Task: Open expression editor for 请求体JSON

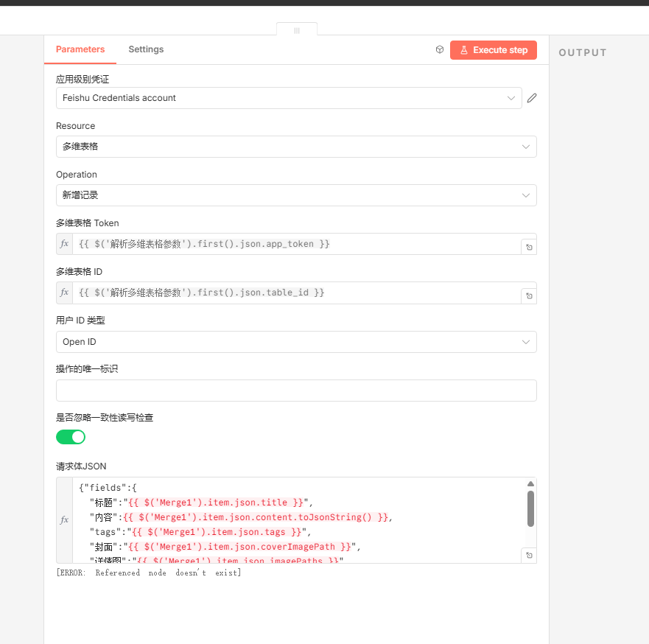Action: (529, 555)
